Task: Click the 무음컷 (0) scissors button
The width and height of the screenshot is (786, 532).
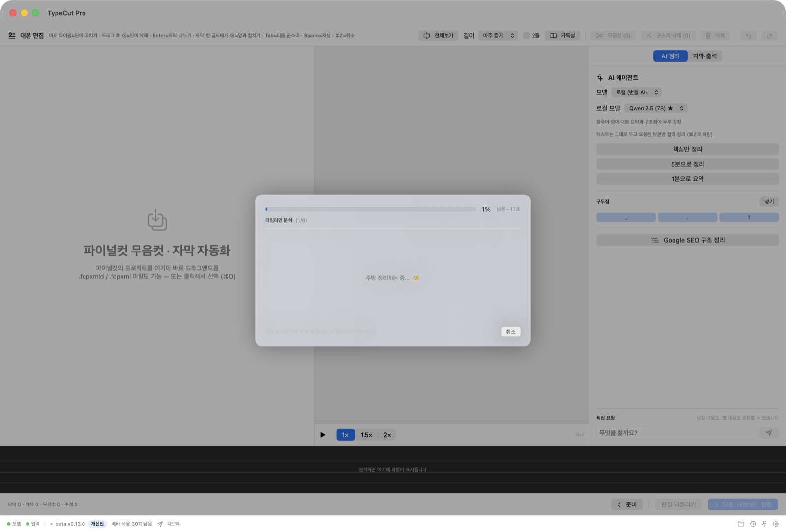Action: tap(613, 36)
